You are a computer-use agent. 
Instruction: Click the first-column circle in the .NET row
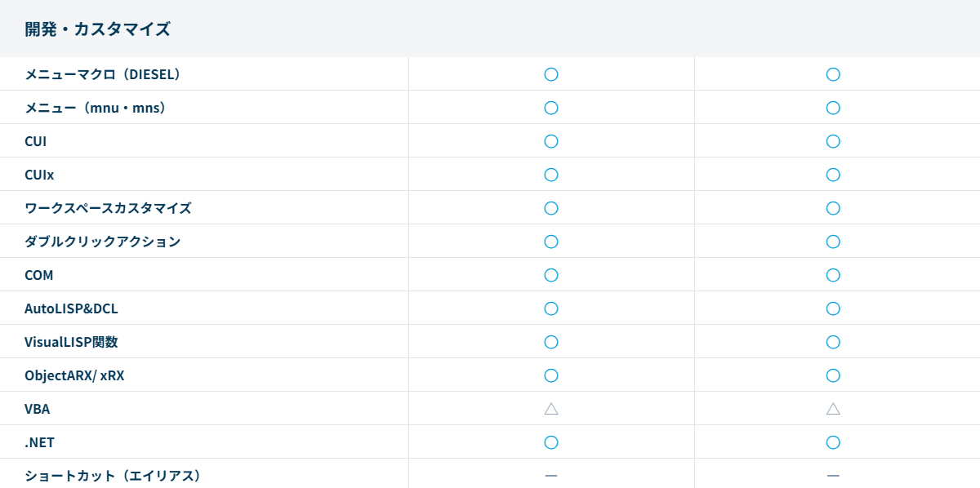[551, 442]
